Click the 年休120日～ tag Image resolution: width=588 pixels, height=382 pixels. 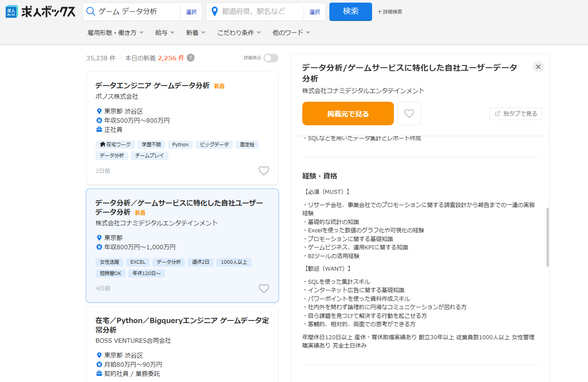coord(147,273)
